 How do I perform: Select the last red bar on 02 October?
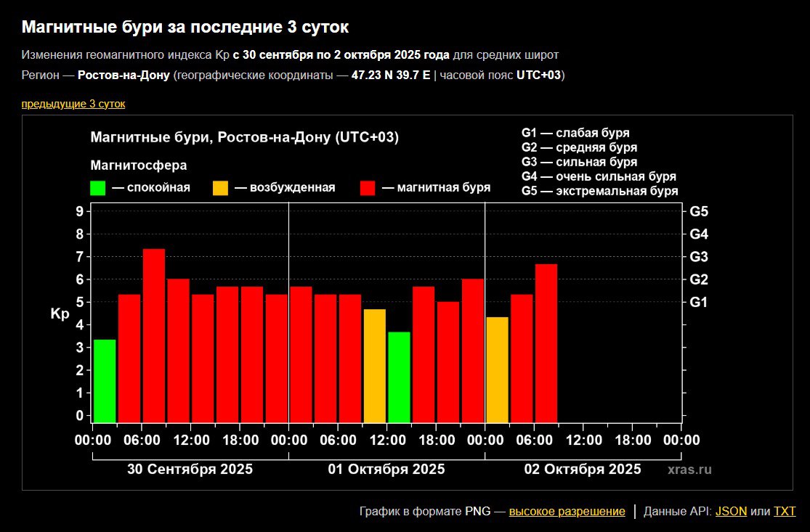point(546,343)
